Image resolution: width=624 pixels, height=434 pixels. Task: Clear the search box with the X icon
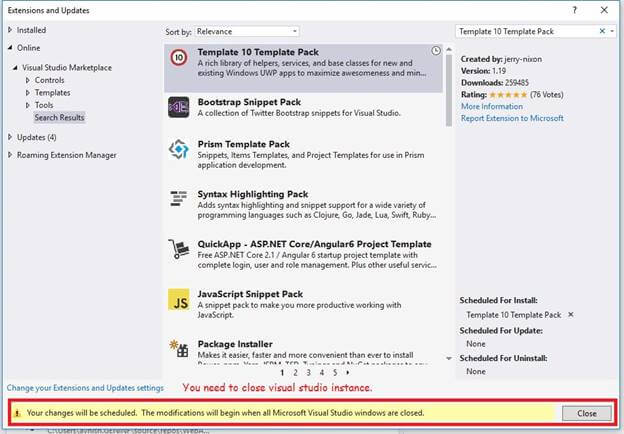click(602, 31)
